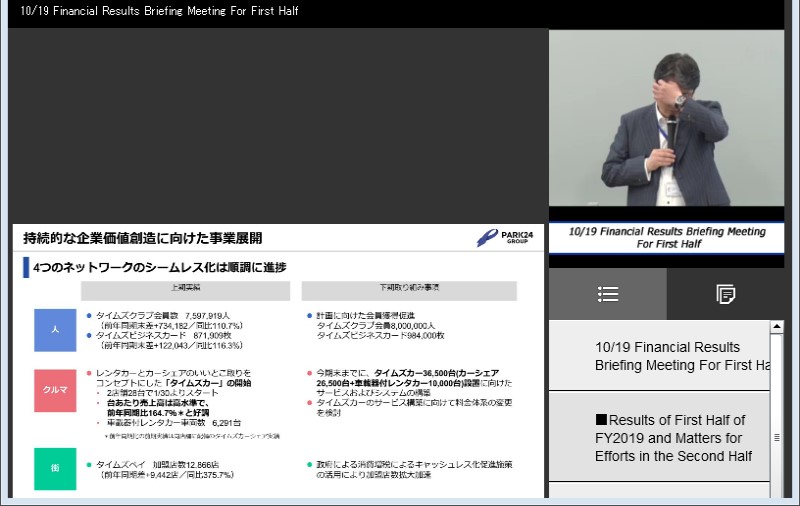The width and height of the screenshot is (800, 506).
Task: Click the subtitle '4つのネットワークのシームレス化は順調に進捗'
Action: (160, 267)
